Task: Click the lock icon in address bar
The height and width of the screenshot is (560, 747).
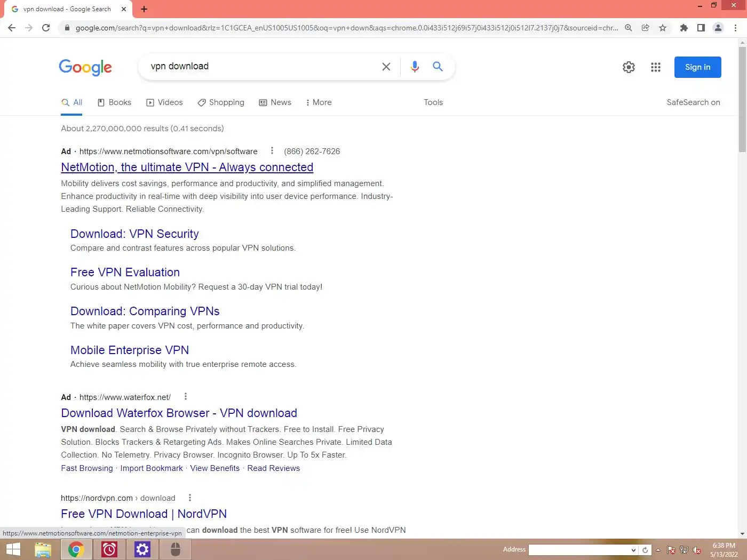Action: coord(66,28)
